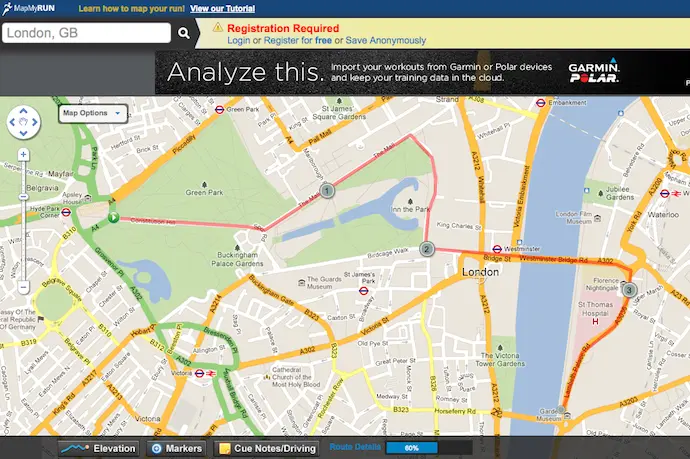Open the Cue Notes/Driving panel
Screen dimensions: 690x459
pos(267,448)
